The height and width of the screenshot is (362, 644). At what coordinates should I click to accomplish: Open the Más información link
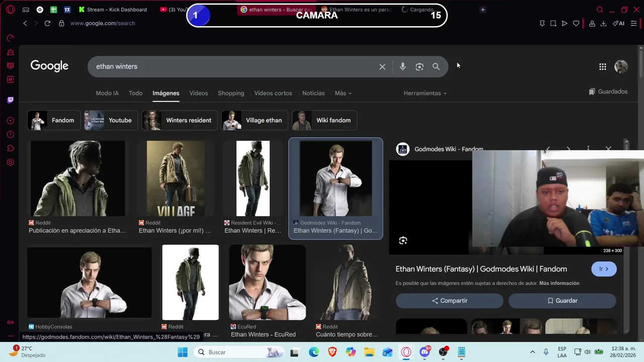(559, 283)
